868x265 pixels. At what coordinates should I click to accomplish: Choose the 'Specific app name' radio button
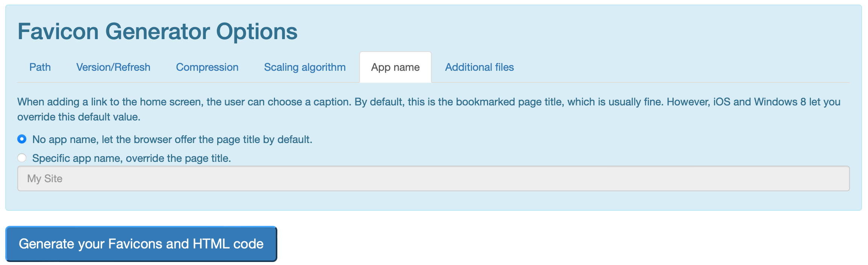pyautogui.click(x=22, y=158)
